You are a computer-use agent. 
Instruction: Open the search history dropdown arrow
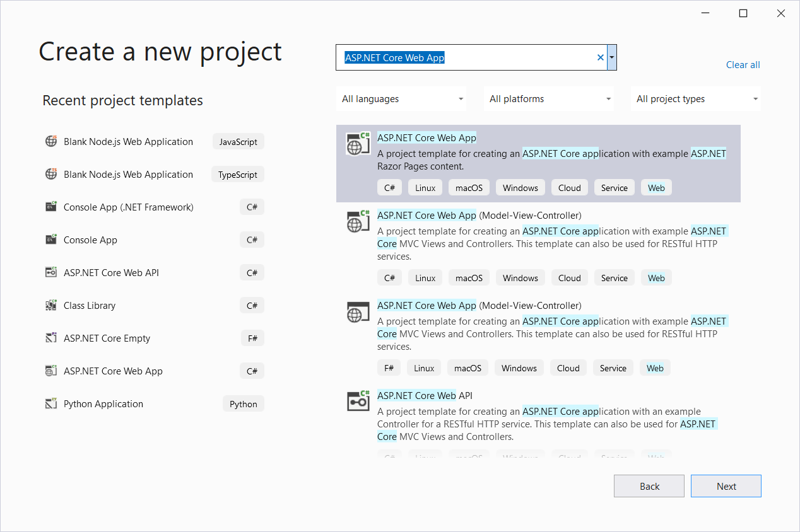611,57
